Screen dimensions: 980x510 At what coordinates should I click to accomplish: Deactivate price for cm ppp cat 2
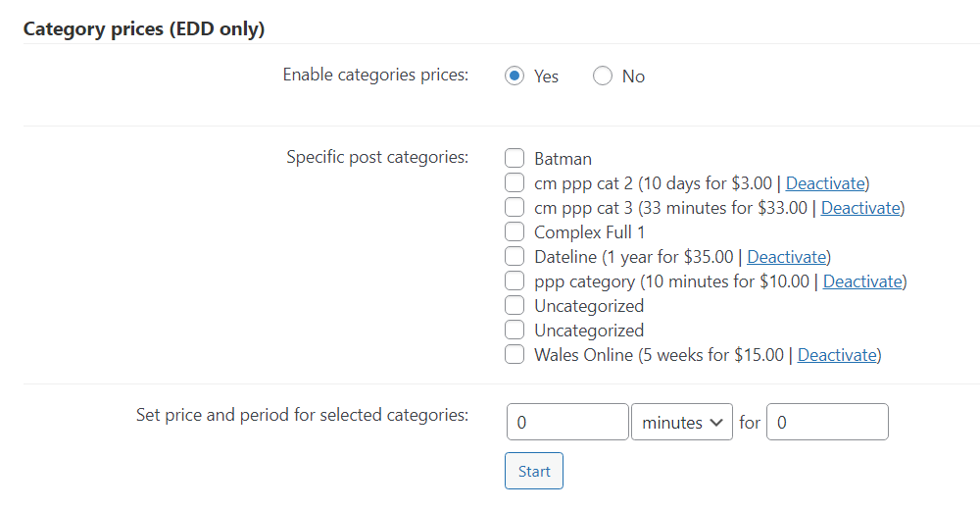(825, 183)
